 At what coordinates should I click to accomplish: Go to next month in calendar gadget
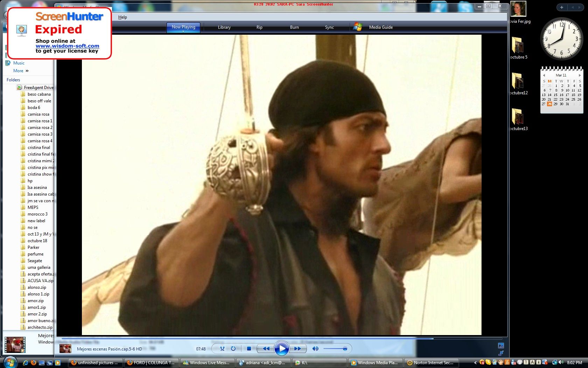[x=580, y=75]
